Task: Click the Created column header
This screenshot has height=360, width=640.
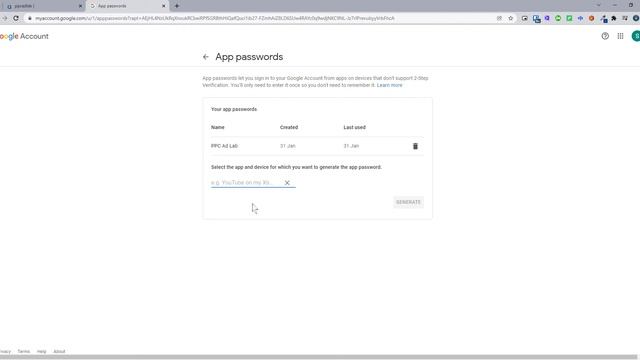Action: click(x=289, y=127)
